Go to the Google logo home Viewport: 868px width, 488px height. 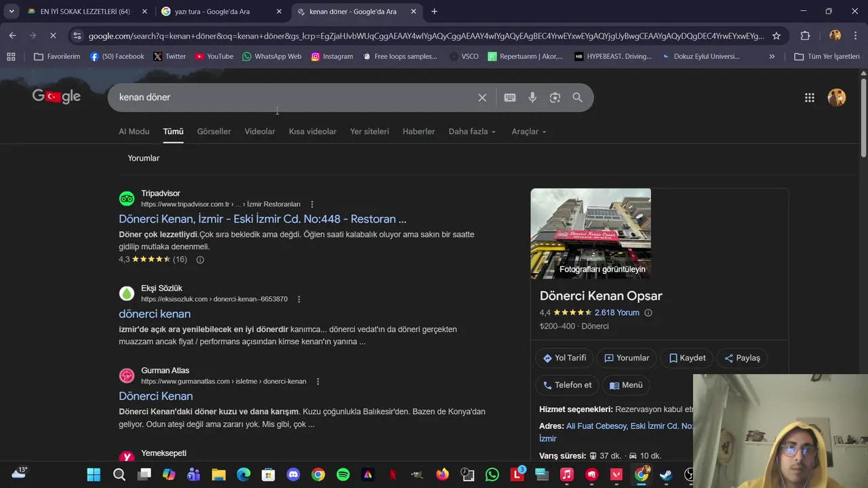(56, 97)
